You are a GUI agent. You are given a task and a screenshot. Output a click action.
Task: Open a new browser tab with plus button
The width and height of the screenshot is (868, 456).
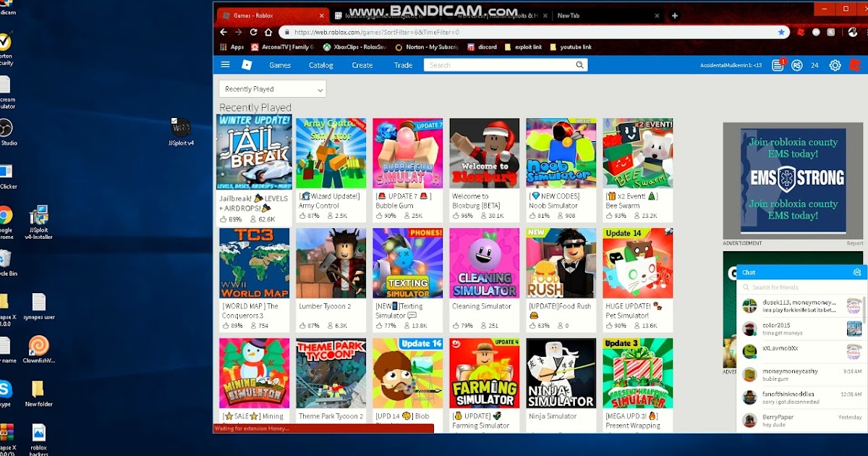tap(675, 15)
